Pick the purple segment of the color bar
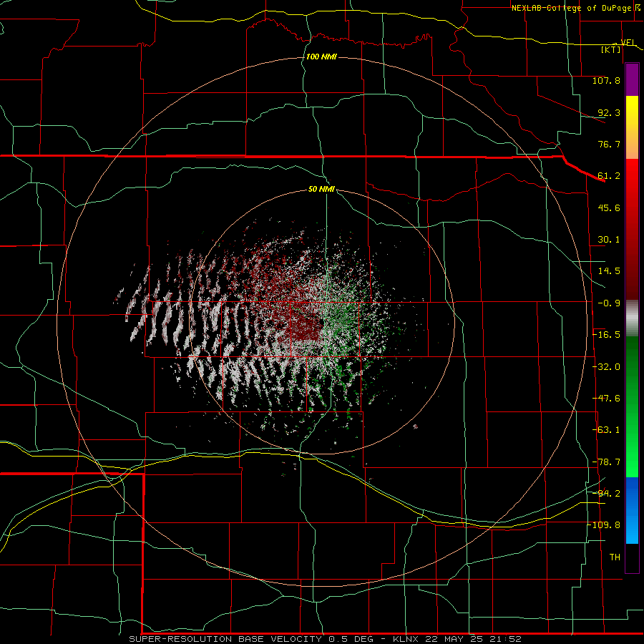This screenshot has width=644, height=644. pos(632,80)
